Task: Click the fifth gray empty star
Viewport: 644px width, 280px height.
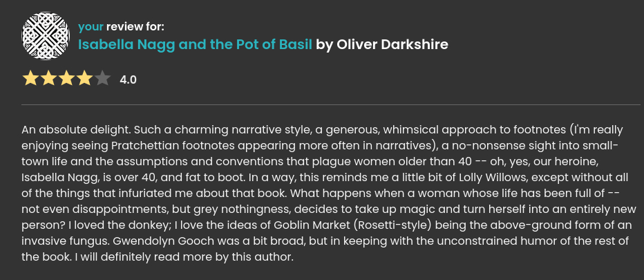Action: point(102,78)
